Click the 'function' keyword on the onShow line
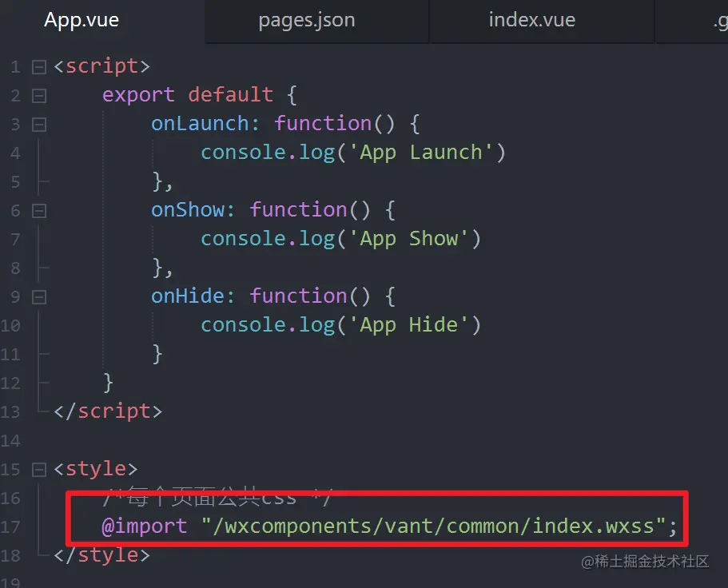The image size is (728, 588). click(298, 210)
